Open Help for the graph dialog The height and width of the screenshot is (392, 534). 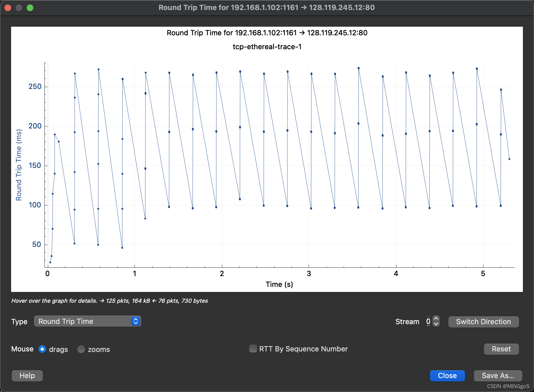27,376
